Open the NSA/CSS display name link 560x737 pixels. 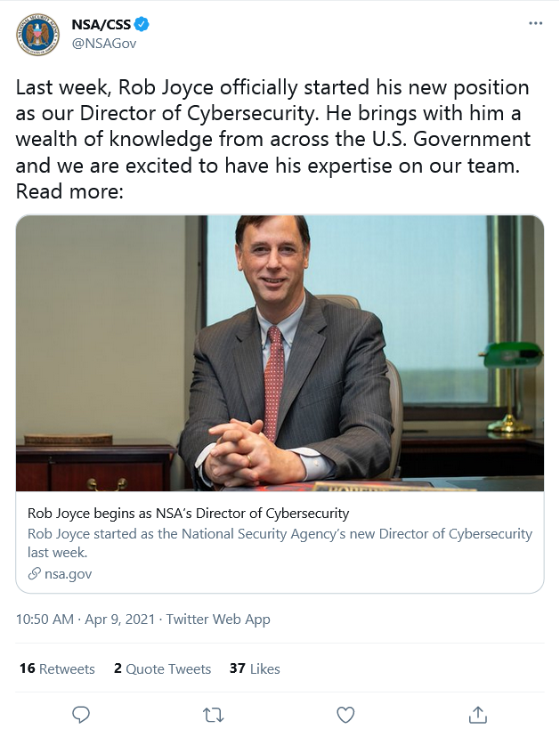click(102, 24)
